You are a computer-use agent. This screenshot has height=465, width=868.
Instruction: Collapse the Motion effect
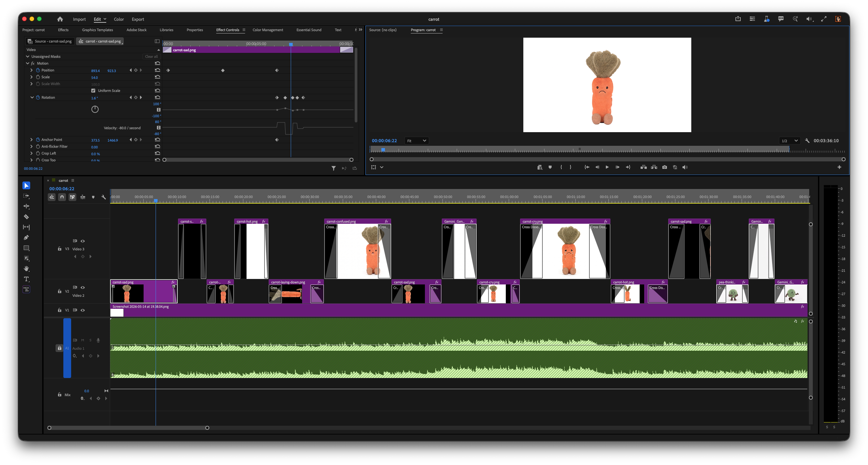point(28,63)
